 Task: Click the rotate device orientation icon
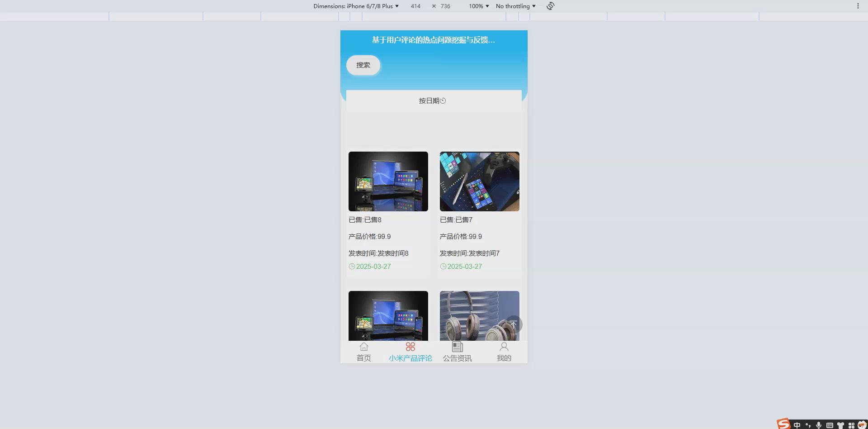[550, 6]
